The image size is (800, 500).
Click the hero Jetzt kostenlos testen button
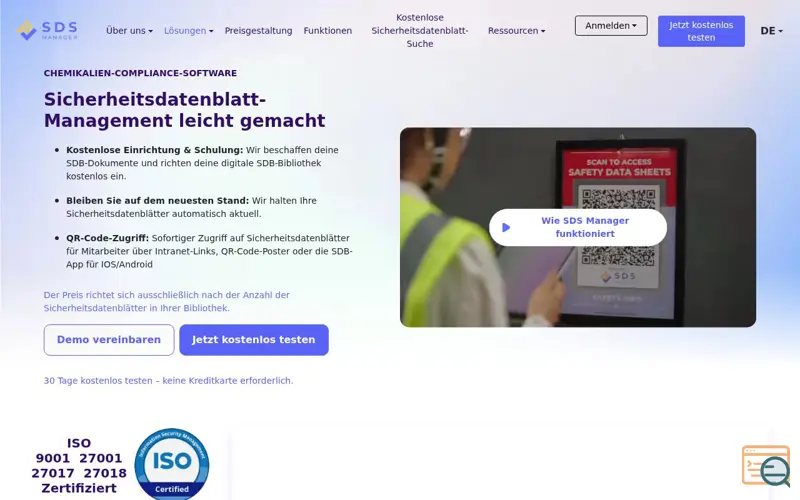(x=254, y=340)
